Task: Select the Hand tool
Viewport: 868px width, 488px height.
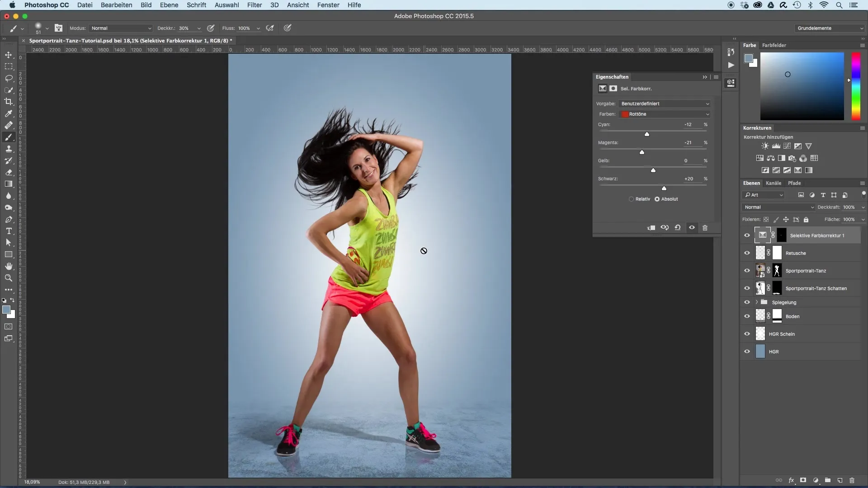Action: coord(9,266)
